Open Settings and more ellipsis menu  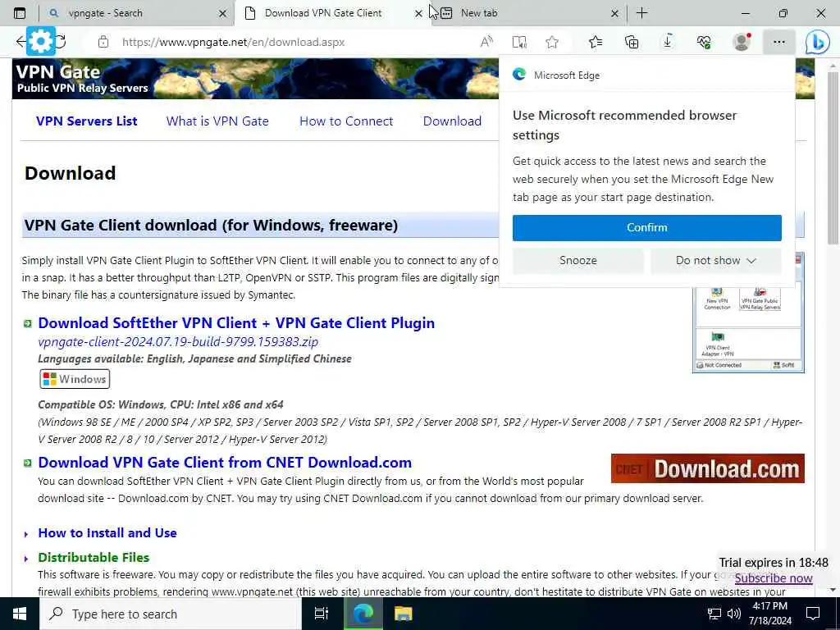pos(779,42)
